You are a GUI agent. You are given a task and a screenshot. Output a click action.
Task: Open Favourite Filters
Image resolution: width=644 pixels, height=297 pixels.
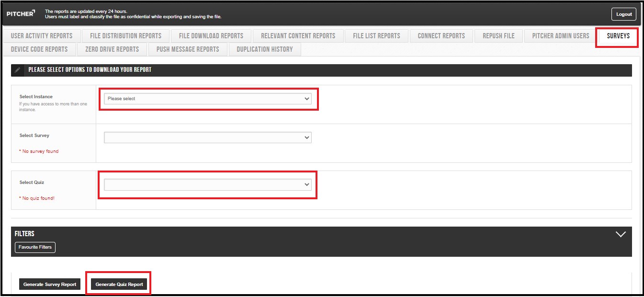[x=35, y=247]
